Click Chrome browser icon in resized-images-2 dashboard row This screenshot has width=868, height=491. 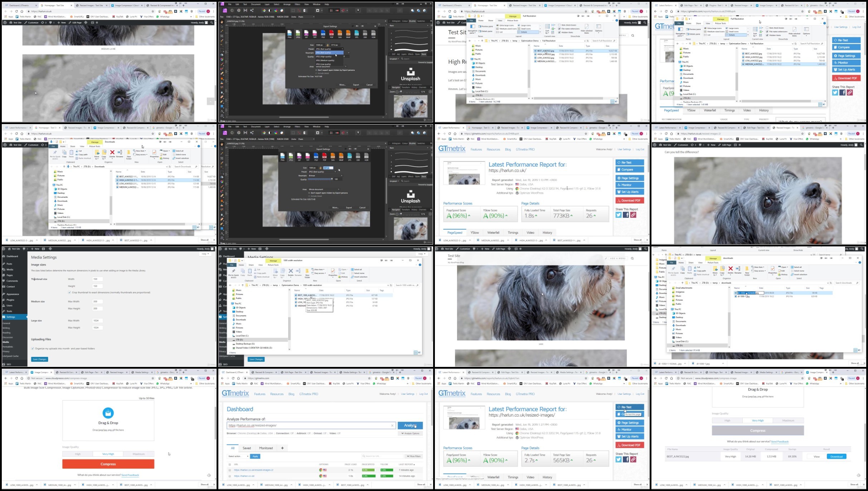click(x=321, y=470)
